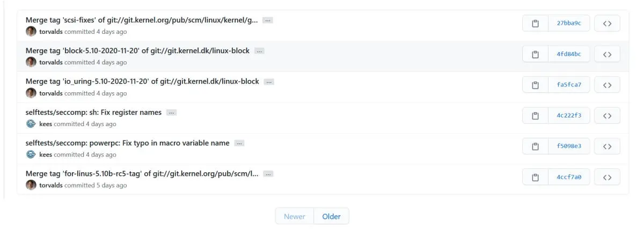Open commit hash link 4c222f3
The width and height of the screenshot is (644, 235).
(569, 115)
